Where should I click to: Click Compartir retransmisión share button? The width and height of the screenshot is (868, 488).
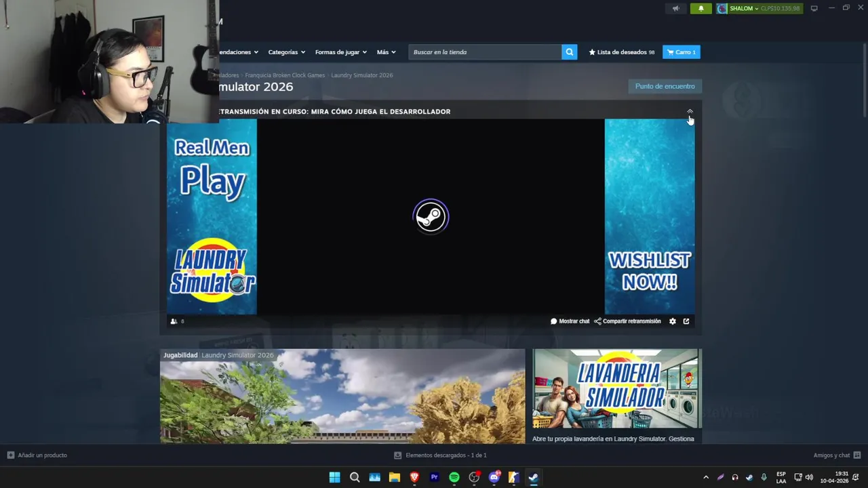point(627,321)
